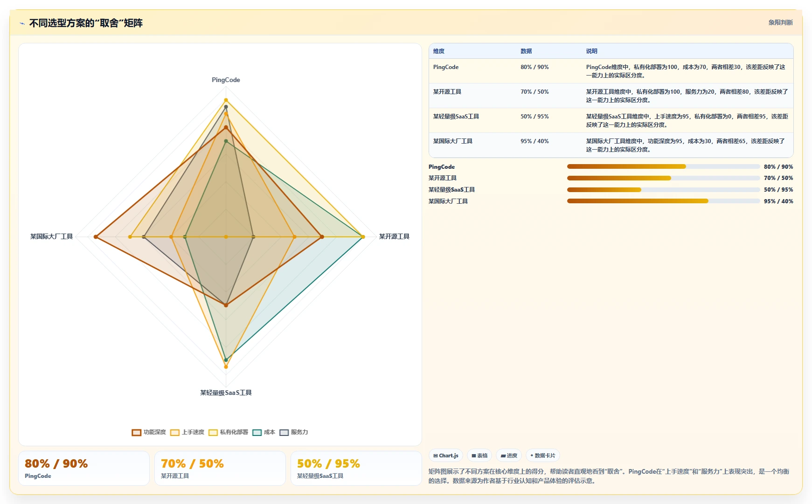Open the 某轻量级SaaS工具 50% / 95% stat card
The width and height of the screenshot is (812, 504).
[356, 468]
